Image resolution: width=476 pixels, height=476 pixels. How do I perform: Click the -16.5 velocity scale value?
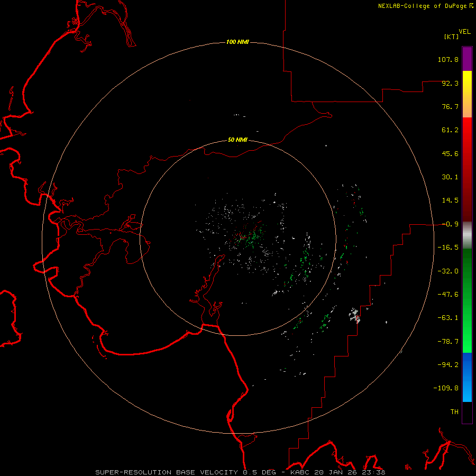point(448,248)
